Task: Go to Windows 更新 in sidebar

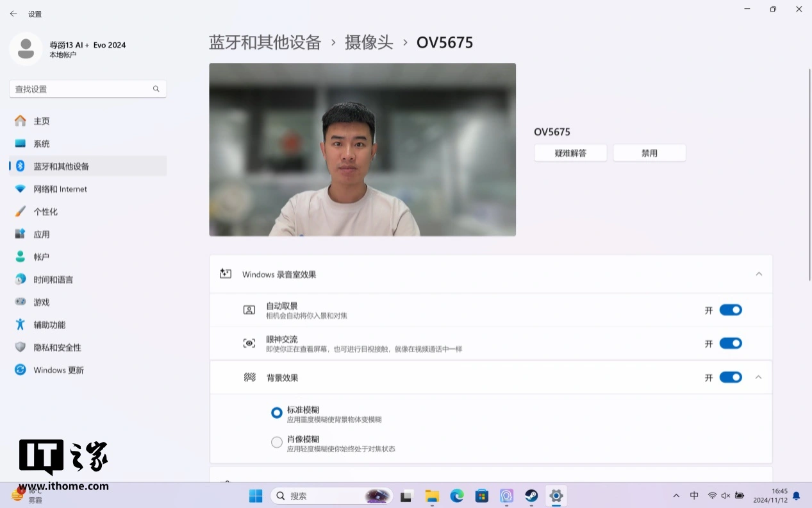Action: point(58,370)
